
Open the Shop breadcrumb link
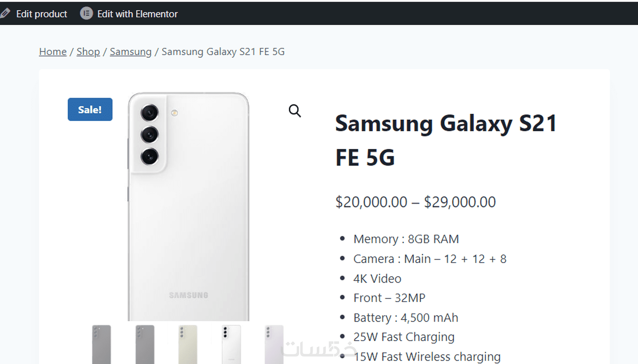(x=88, y=51)
